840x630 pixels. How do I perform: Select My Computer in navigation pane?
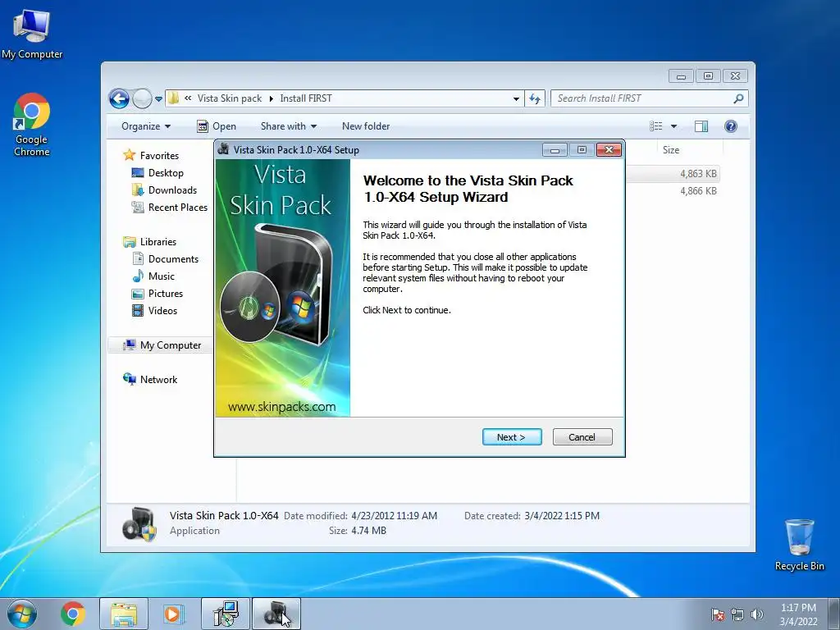pyautogui.click(x=161, y=345)
